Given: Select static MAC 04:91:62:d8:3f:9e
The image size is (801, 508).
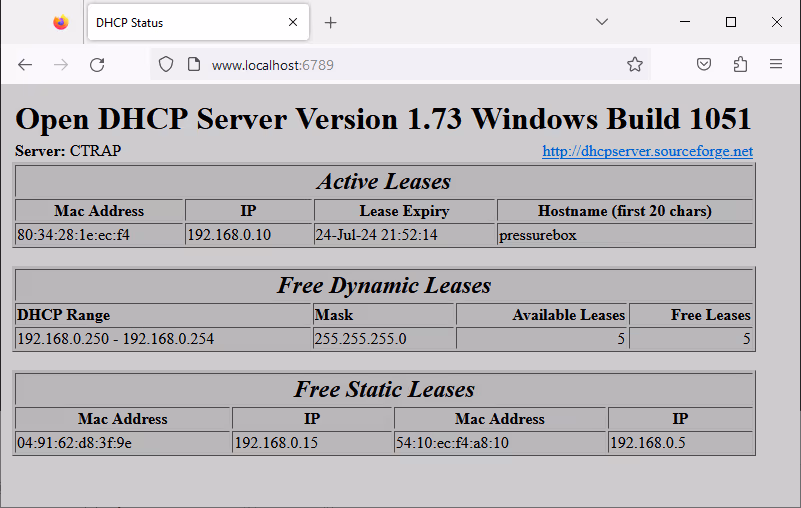Looking at the screenshot, I should 75,443.
